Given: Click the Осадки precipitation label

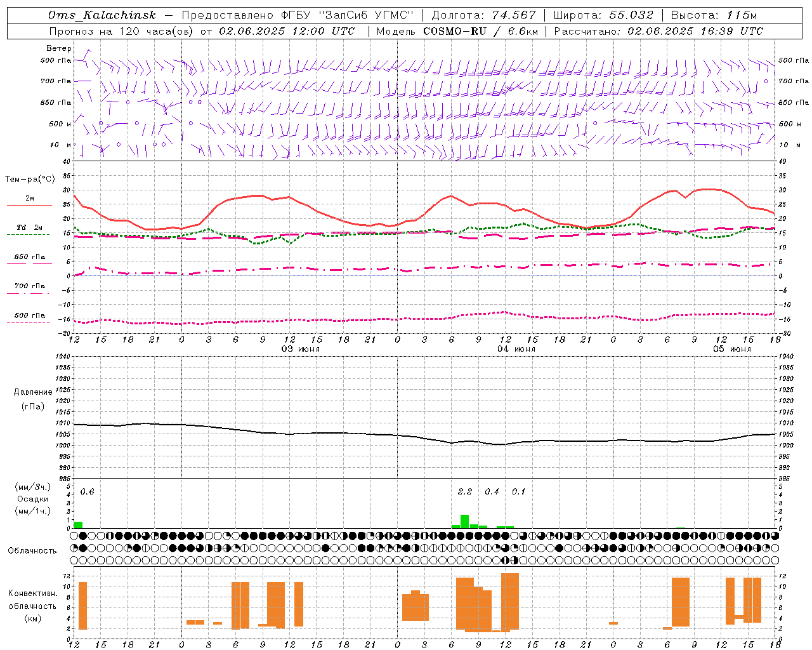Looking at the screenshot, I should tap(33, 499).
